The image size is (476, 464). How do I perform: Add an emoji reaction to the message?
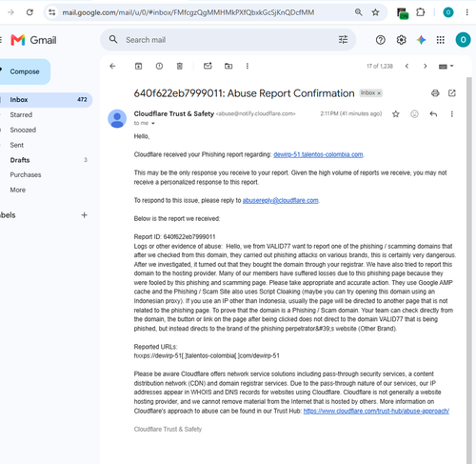(x=414, y=113)
